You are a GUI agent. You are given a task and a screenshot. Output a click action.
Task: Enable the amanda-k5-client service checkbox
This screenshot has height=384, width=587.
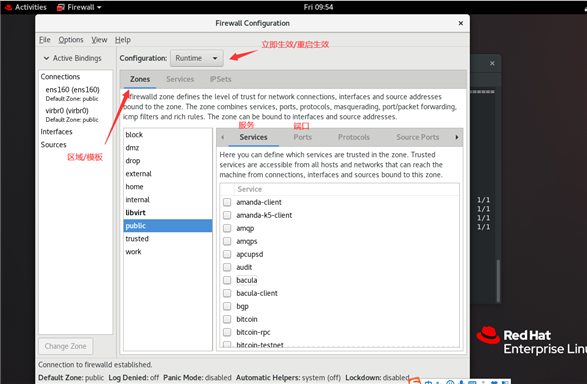point(227,215)
